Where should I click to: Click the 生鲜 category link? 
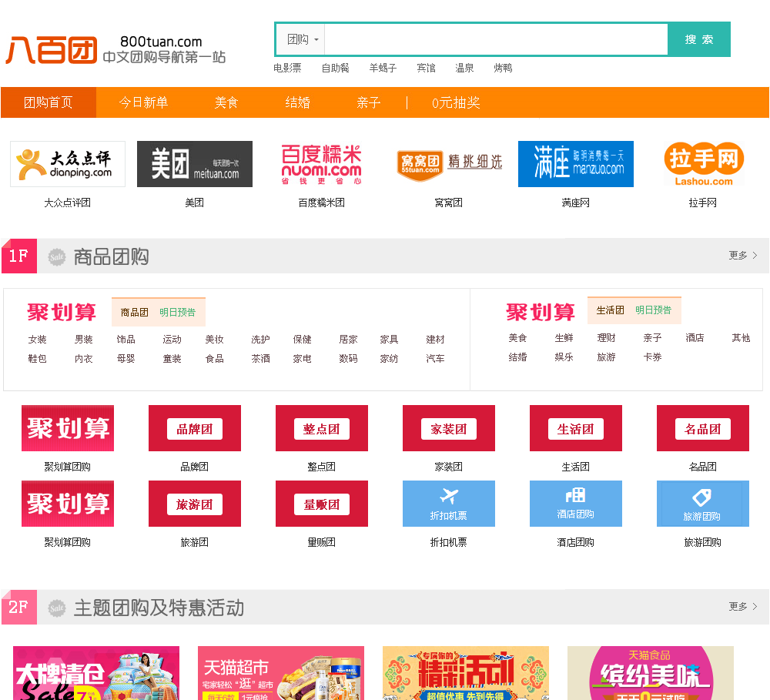(x=564, y=338)
